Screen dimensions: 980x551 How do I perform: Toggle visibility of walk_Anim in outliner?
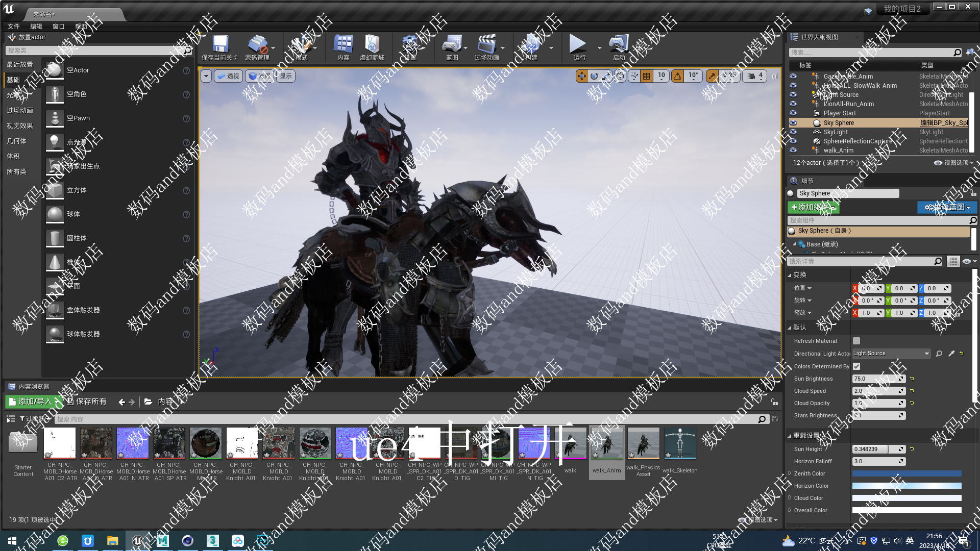[x=793, y=151]
